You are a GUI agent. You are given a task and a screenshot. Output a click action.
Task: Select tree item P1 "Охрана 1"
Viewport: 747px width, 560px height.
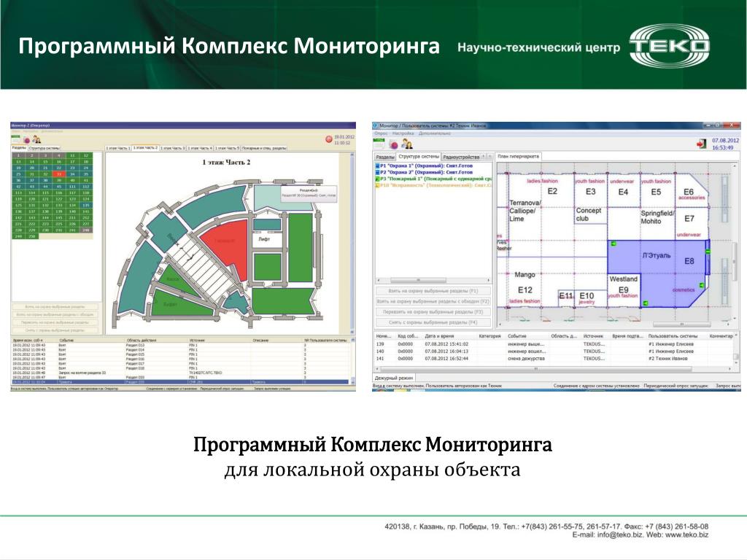click(424, 166)
